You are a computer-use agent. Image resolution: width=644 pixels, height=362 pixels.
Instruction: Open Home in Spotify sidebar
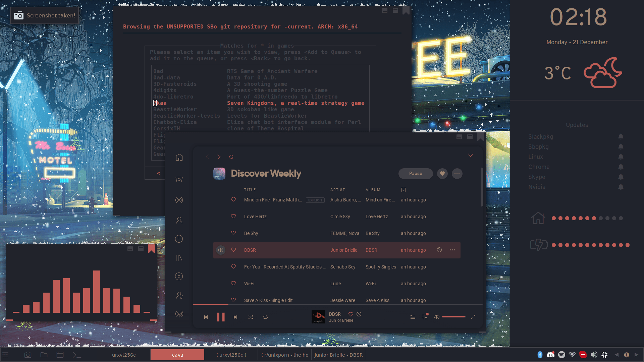pyautogui.click(x=179, y=157)
